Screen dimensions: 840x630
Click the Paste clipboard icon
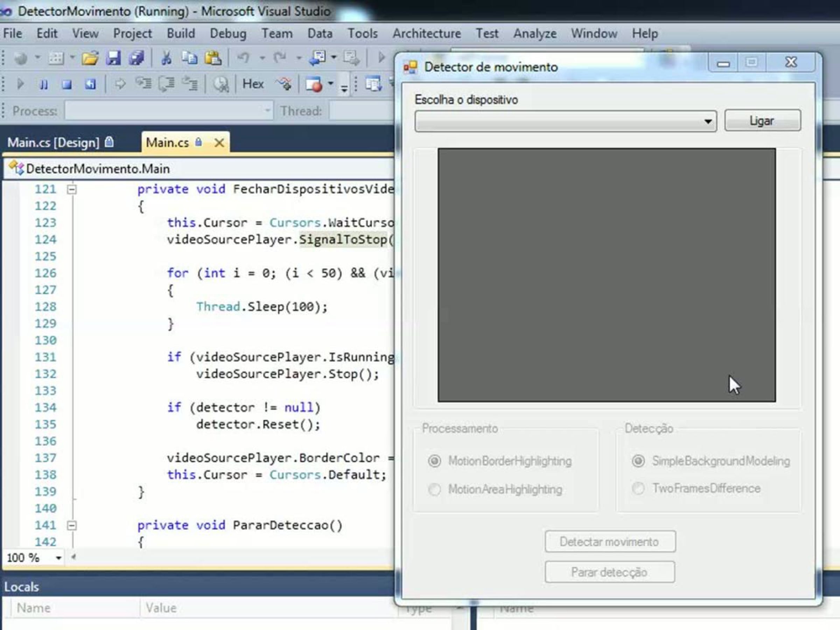213,58
